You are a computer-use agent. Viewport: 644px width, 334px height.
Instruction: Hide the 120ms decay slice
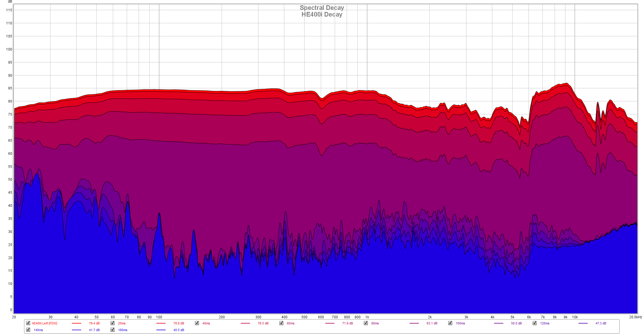pos(535,323)
